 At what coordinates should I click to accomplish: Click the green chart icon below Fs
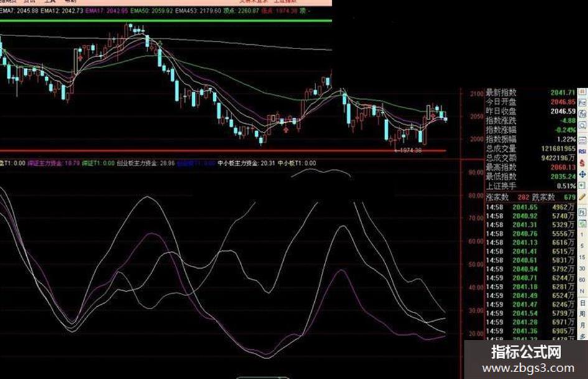(582, 223)
